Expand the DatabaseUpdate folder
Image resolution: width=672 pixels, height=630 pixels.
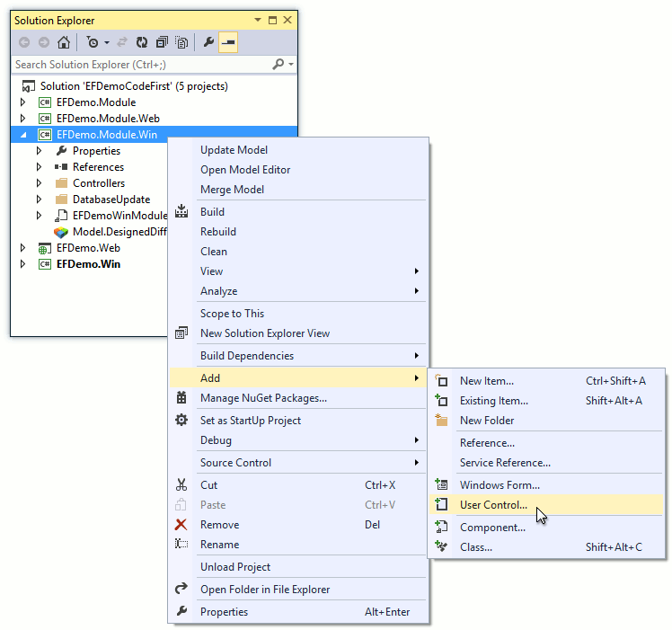tap(39, 200)
